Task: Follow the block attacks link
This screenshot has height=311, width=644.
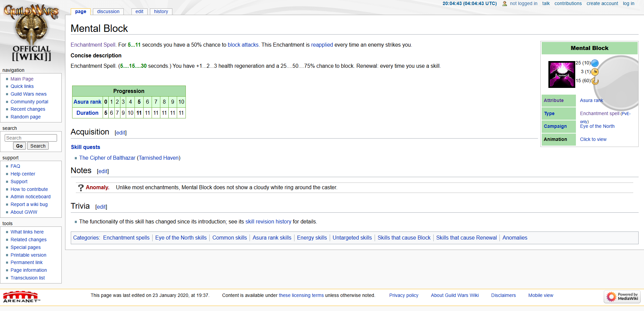Action: tap(243, 45)
